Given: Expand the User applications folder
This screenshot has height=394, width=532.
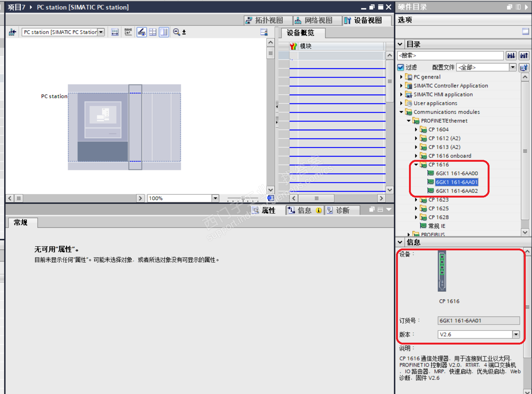Looking at the screenshot, I should click(401, 103).
